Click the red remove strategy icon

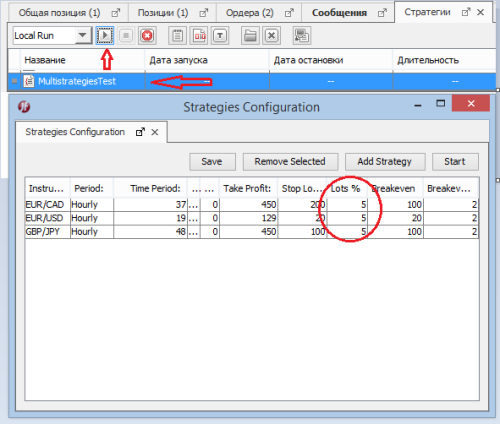coord(147,35)
